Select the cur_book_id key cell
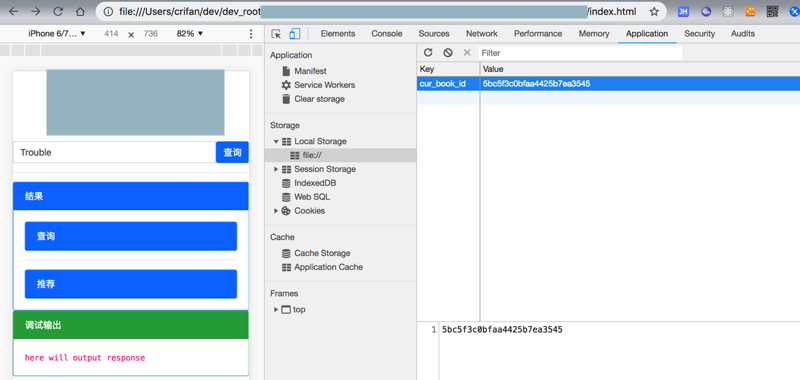This screenshot has height=380, width=800. [448, 84]
